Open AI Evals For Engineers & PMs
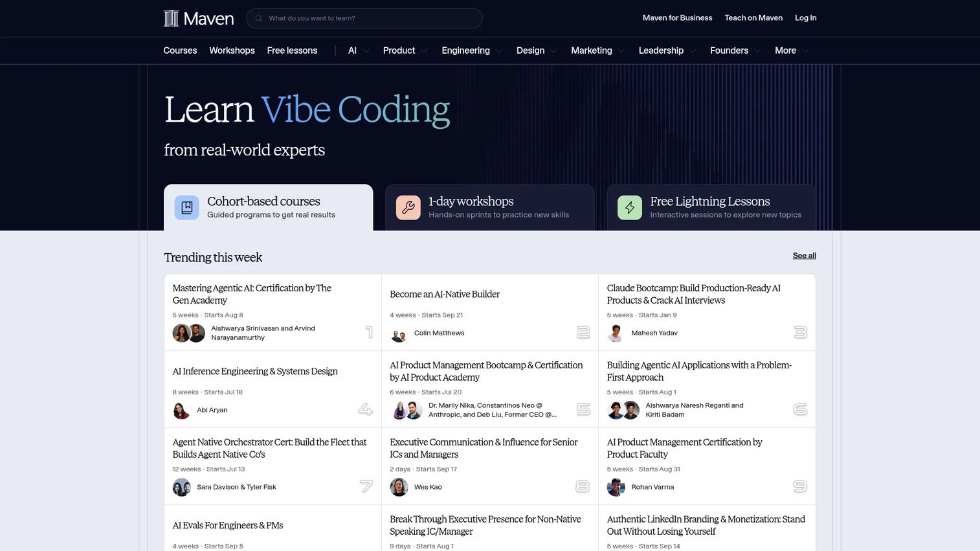Viewport: 980px width, 551px height. [228, 525]
